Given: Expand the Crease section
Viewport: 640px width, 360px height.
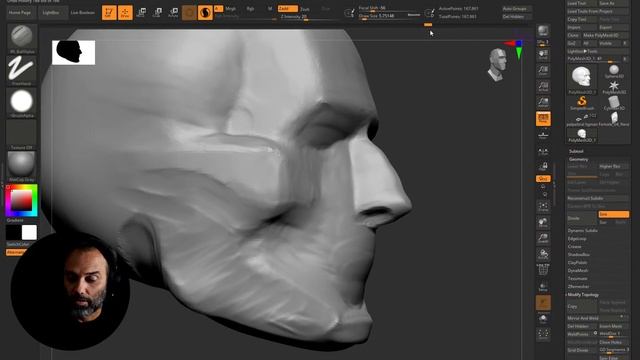Looking at the screenshot, I should [574, 247].
